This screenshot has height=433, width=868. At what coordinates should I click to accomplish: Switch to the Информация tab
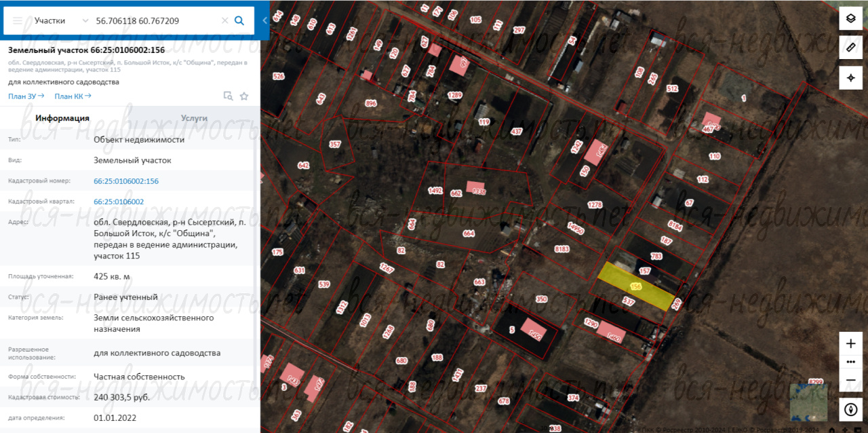click(x=62, y=118)
